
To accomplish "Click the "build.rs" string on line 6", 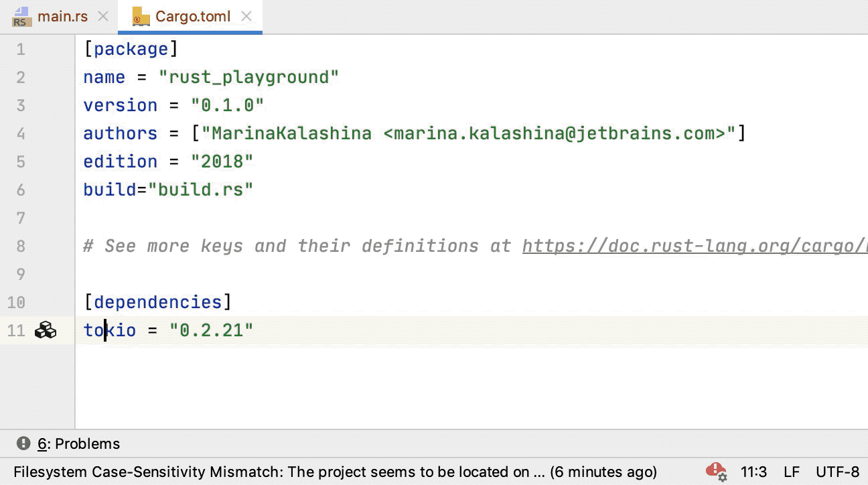I will (x=205, y=190).
